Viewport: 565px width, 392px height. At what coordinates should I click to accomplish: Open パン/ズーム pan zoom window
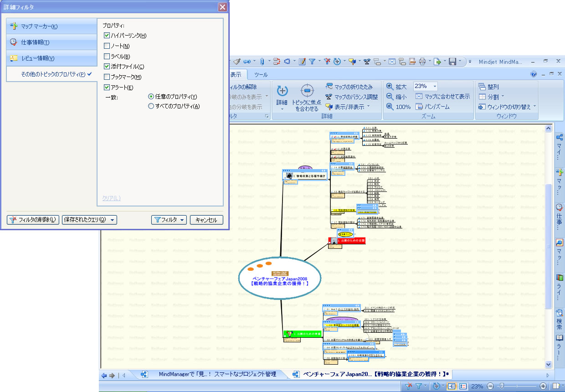tap(432, 107)
